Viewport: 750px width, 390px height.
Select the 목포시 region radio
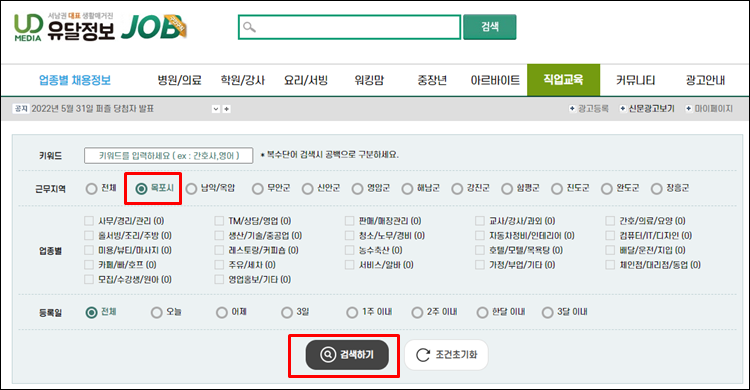[x=141, y=189]
